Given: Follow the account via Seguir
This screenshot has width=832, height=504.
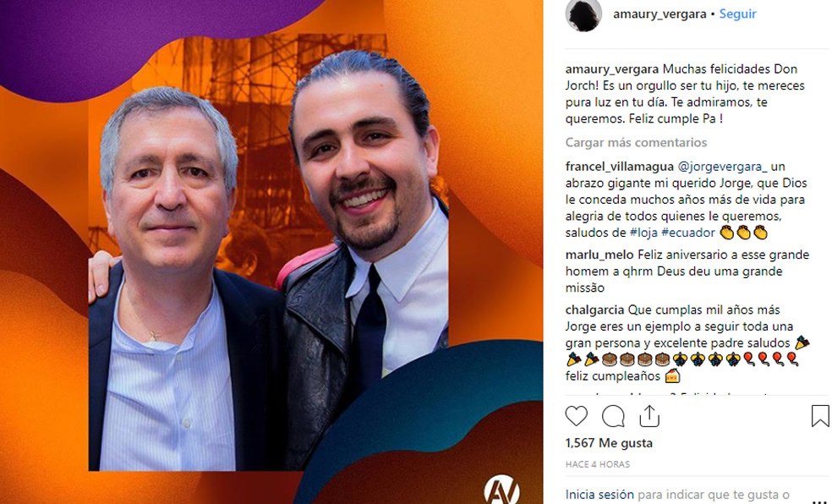Looking at the screenshot, I should click(737, 14).
